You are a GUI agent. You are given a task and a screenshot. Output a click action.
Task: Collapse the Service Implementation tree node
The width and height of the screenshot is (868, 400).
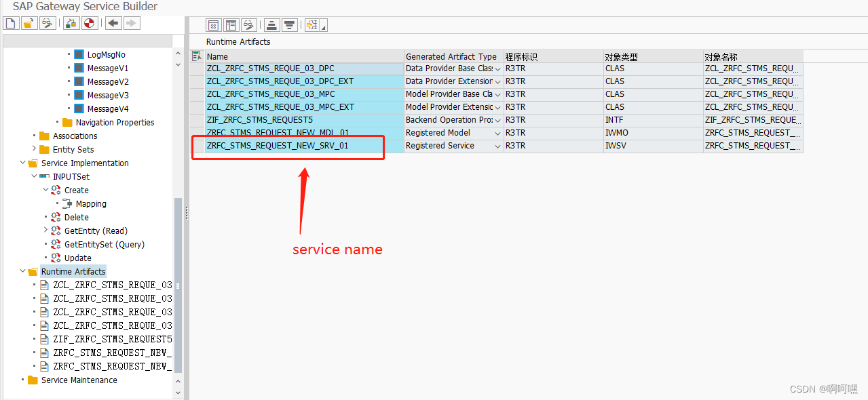tap(22, 163)
